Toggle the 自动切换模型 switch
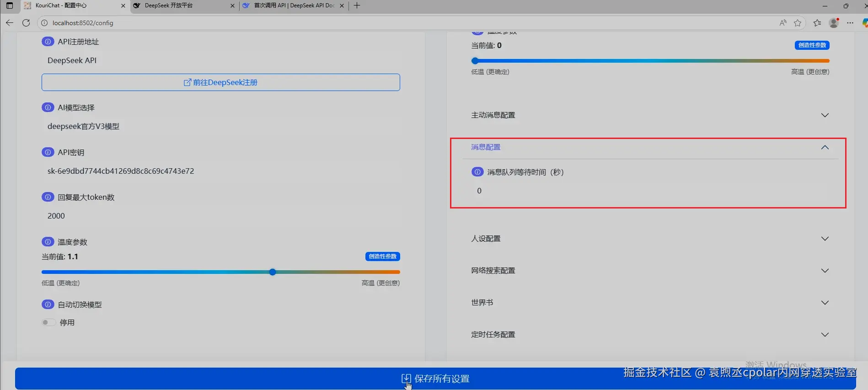868x390 pixels. point(48,322)
